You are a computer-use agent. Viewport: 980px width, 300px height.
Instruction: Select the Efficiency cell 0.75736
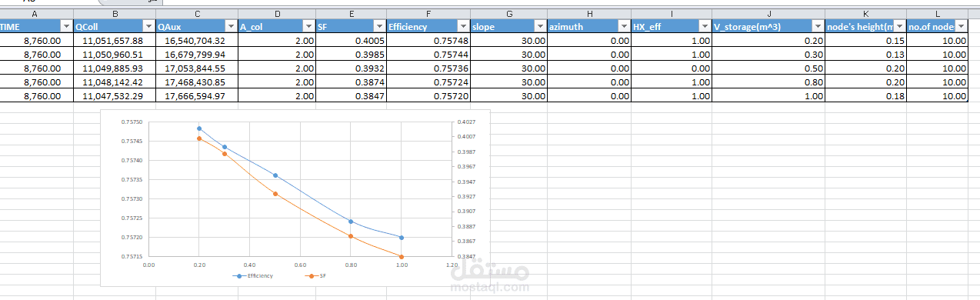tap(428, 68)
